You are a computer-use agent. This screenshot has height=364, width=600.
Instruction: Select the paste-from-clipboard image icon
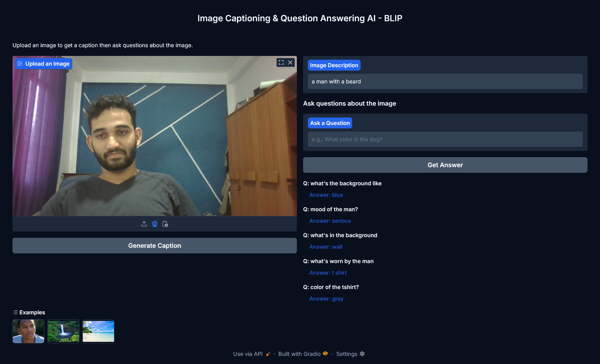165,224
